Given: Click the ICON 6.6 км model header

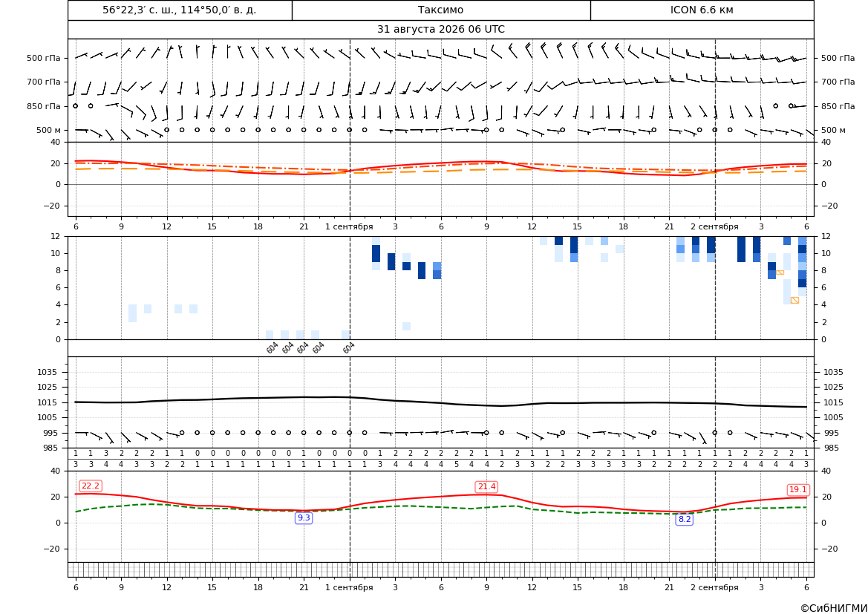Looking at the screenshot, I should (x=702, y=10).
